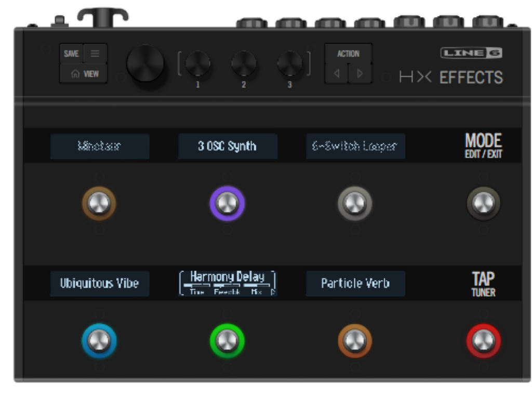Toggle the purple 3 OSC Synth footswitch
The image size is (532, 394).
(227, 204)
